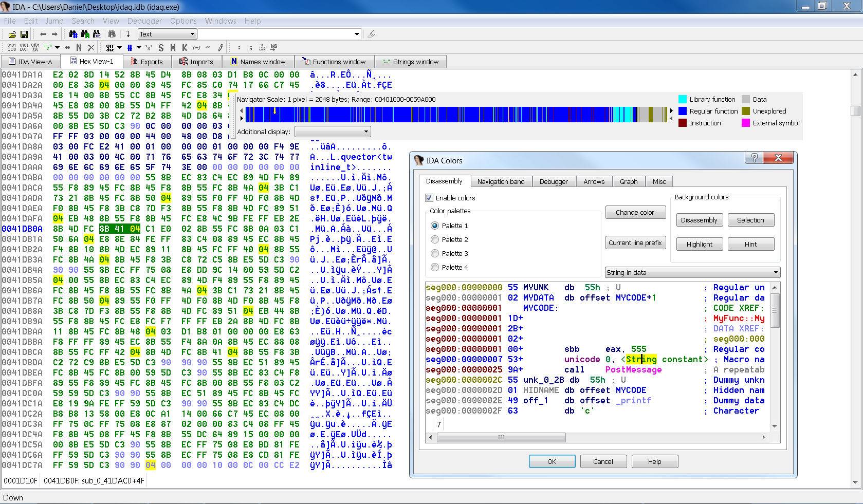
Task: Open the Additional display dropdown
Action: [x=332, y=132]
